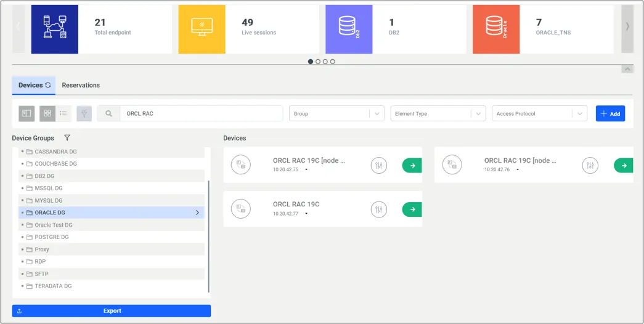Click the Device Groups filter funnel icon
Screen dimensions: 644x324
click(67, 138)
